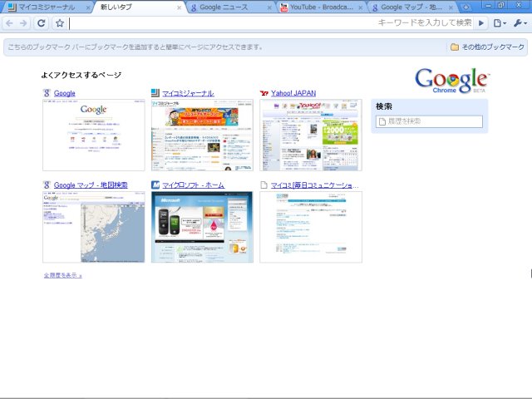532x399 pixels.
Task: Switch to the Google ニュース tab
Action: click(231, 7)
